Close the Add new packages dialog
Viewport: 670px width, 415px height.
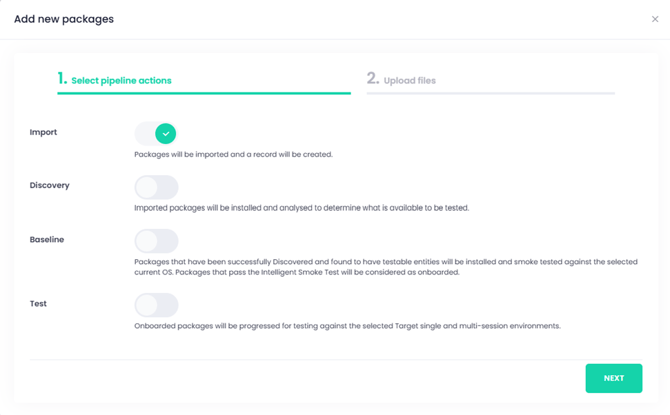coord(655,19)
